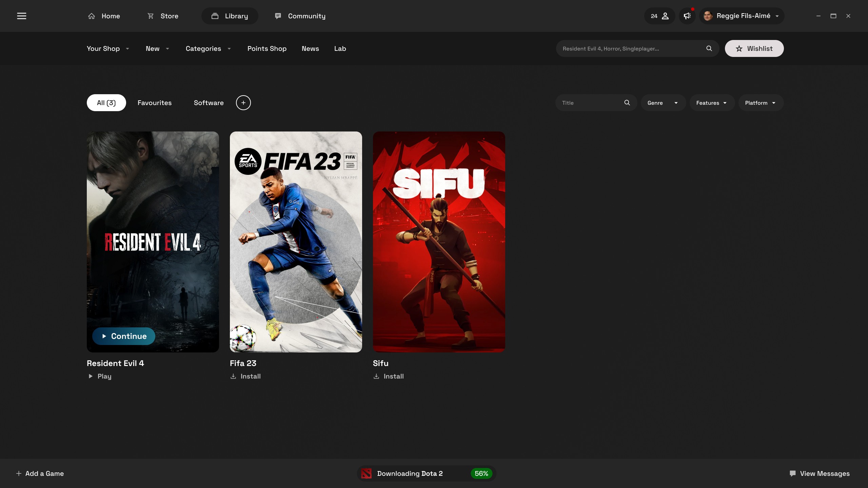
Task: Open View Messages chat icon
Action: pos(792,473)
